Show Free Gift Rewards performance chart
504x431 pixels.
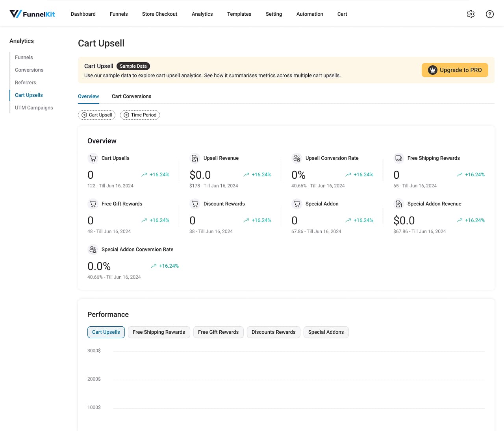(x=218, y=332)
